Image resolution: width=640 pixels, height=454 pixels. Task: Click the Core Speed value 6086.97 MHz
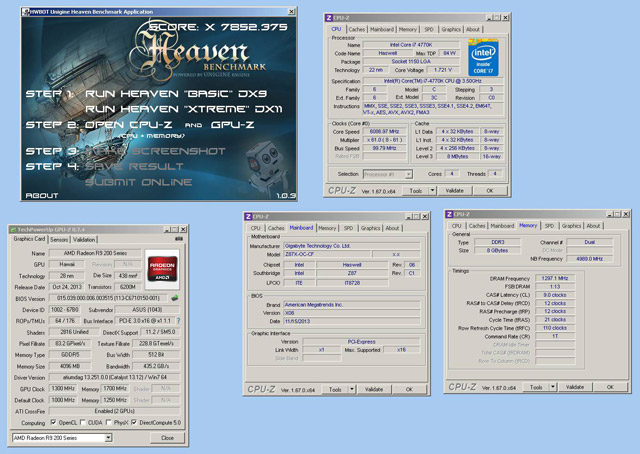pos(384,131)
